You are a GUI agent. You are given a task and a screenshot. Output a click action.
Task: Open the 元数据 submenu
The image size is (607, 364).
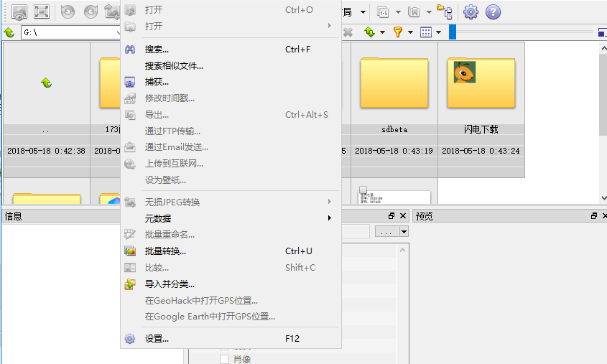pyautogui.click(x=231, y=218)
